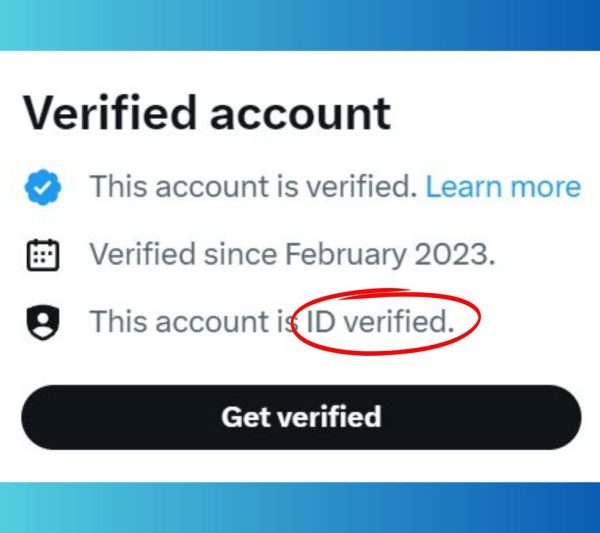The height and width of the screenshot is (533, 600).
Task: Click the word 'Verified' in the heading
Action: pos(110,113)
